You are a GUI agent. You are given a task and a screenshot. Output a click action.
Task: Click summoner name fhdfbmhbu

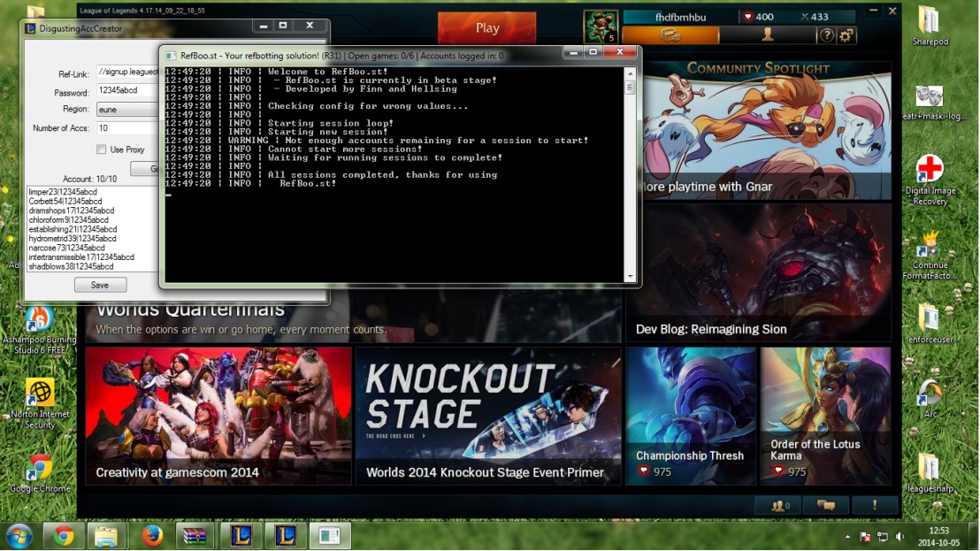pos(681,18)
